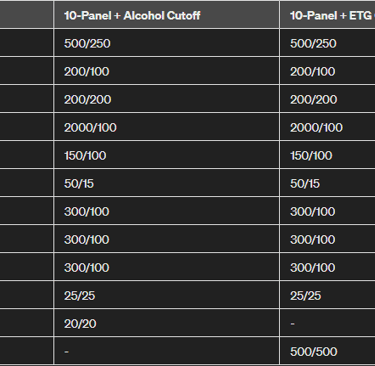
Task: Click the 50/15 cell in the ETG column
Action: point(328,183)
